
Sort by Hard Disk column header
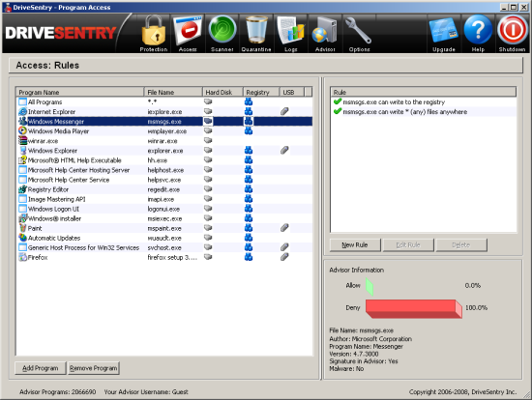pyautogui.click(x=222, y=92)
